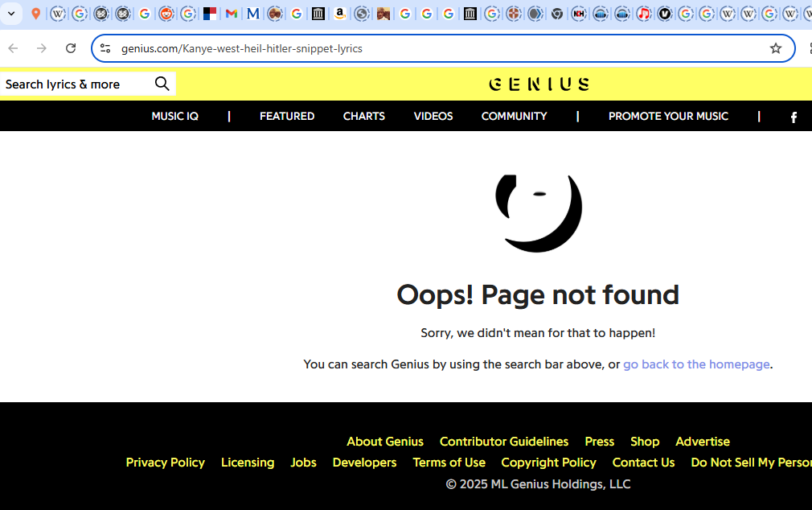Image resolution: width=812 pixels, height=510 pixels.
Task: Open the tab with the gray and blue chevron favicon
Action: pos(535,14)
